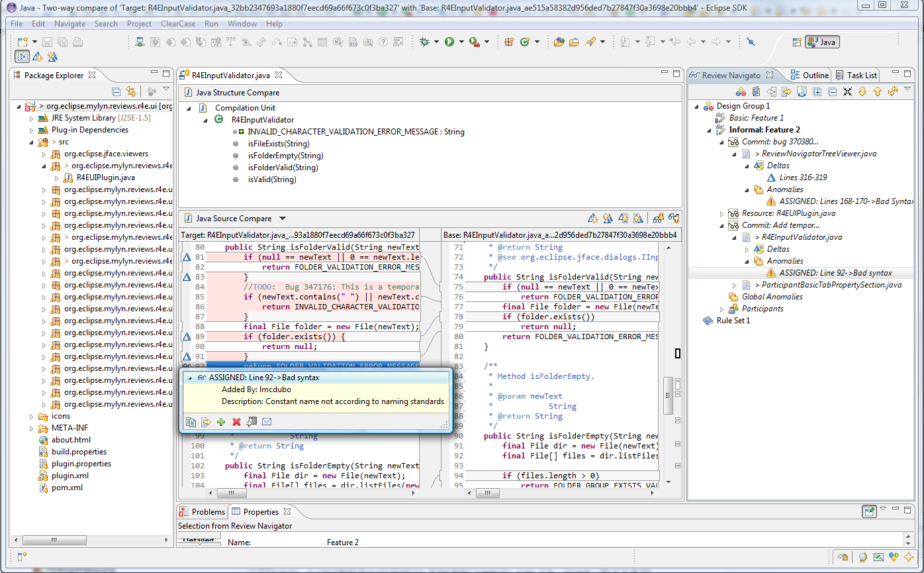
Task: Switch to the Problems tab
Action: (x=203, y=511)
